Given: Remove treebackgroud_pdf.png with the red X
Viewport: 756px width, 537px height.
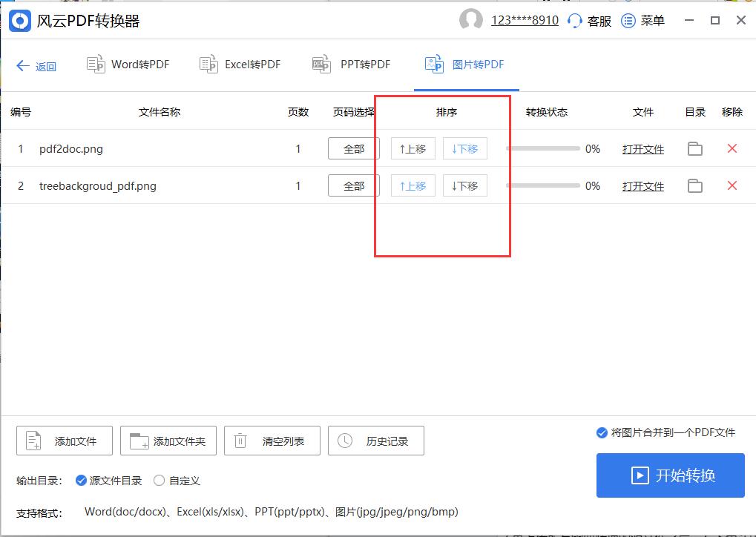Looking at the screenshot, I should point(732,185).
